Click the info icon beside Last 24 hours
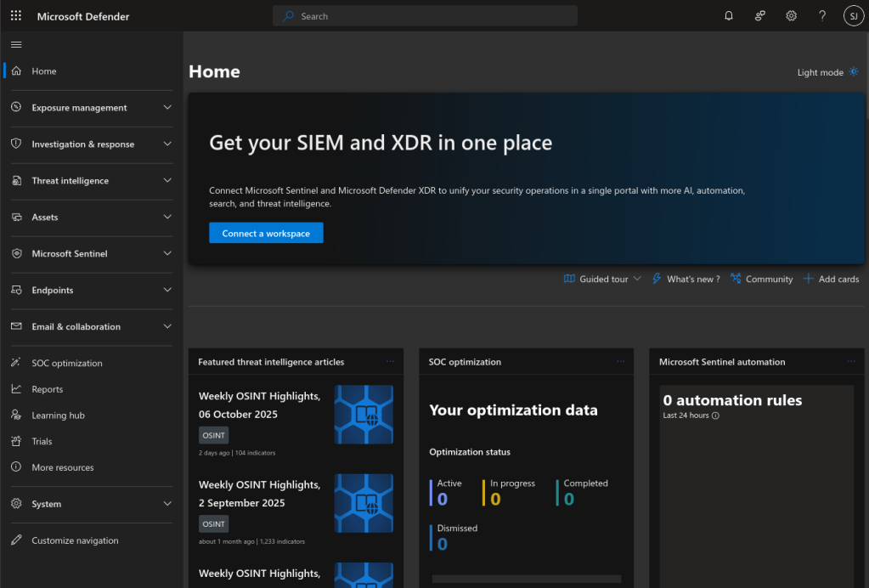The width and height of the screenshot is (869, 588). tap(715, 416)
